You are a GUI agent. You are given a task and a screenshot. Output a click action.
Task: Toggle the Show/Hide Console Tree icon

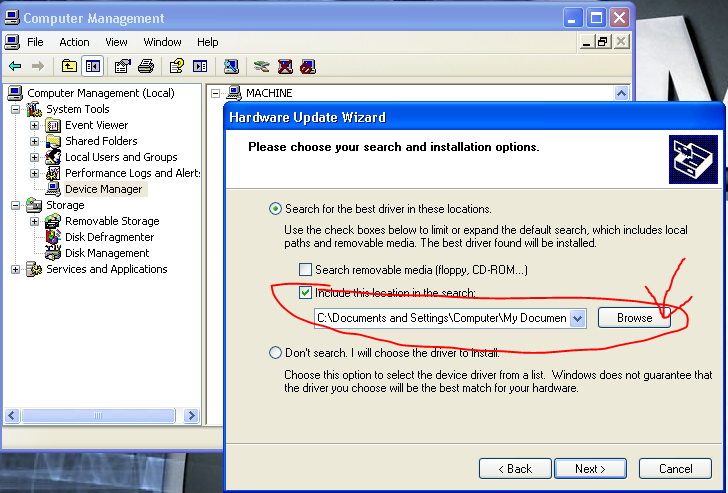pos(92,66)
